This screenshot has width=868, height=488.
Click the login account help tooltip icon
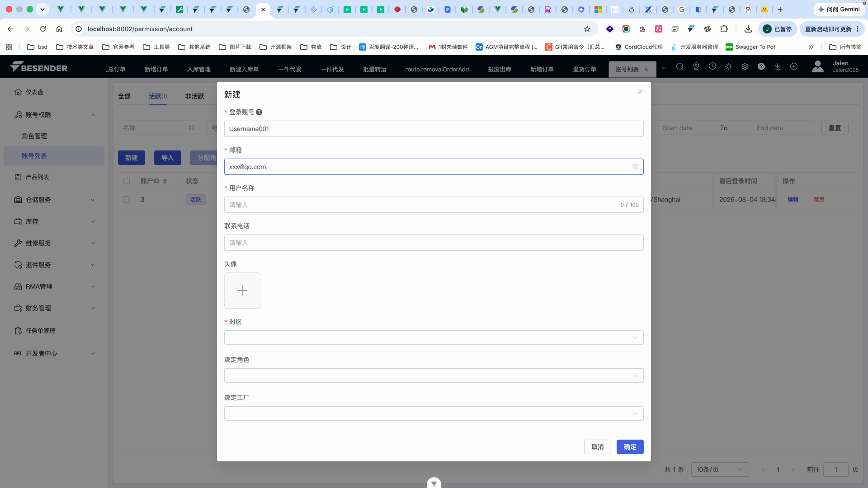click(259, 112)
